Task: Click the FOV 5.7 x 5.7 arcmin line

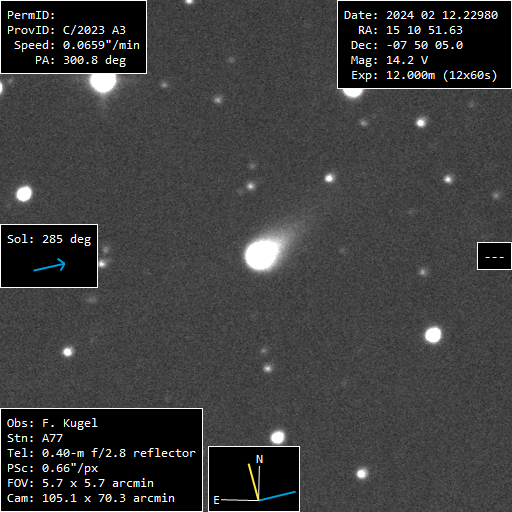Action: coord(80,483)
